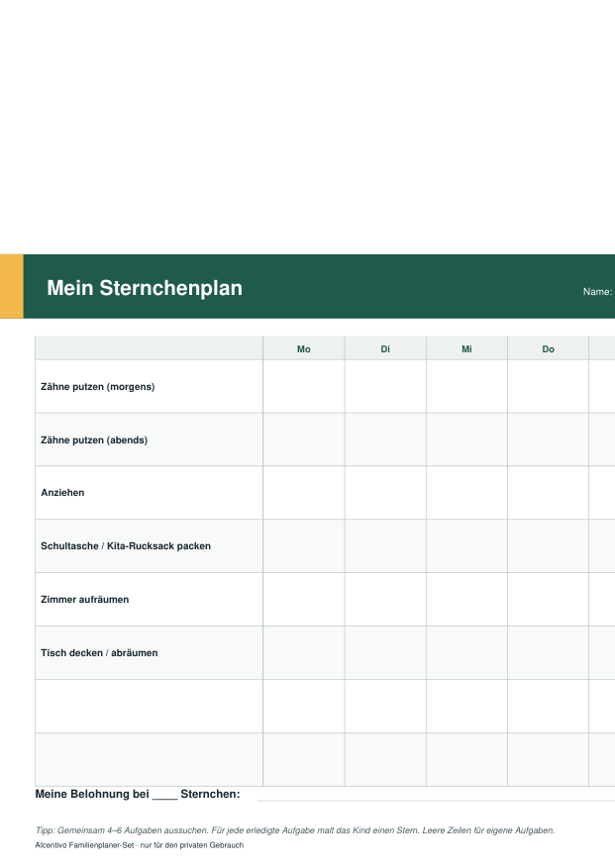
Task: Click the Do cell for 'Zimmer aufräumen'
Action: [548, 600]
